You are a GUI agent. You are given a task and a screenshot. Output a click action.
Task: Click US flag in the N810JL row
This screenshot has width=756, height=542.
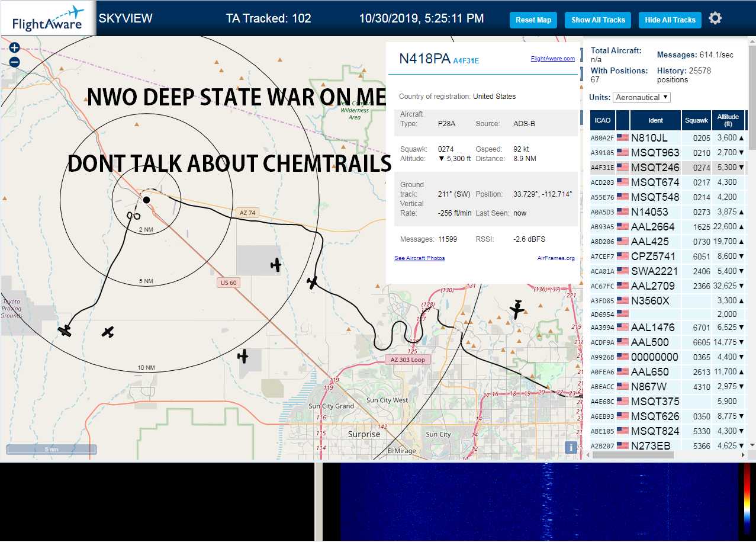[622, 138]
